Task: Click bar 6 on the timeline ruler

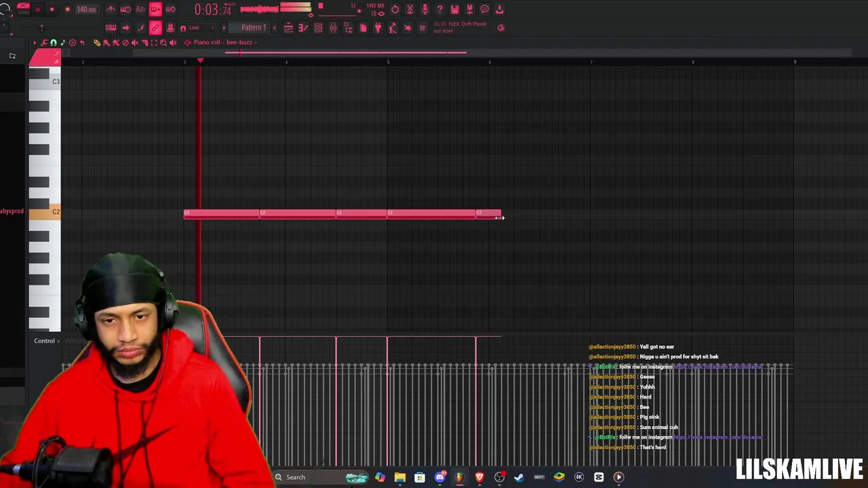Action: 490,62
